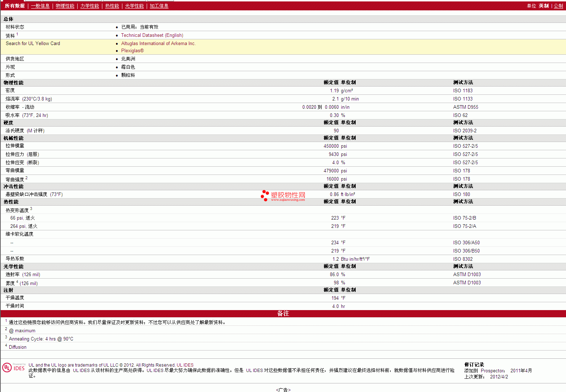The width and height of the screenshot is (566, 392).
Task: Click the 洛氏硬度 (M 计秤) label
Action: [25, 131]
